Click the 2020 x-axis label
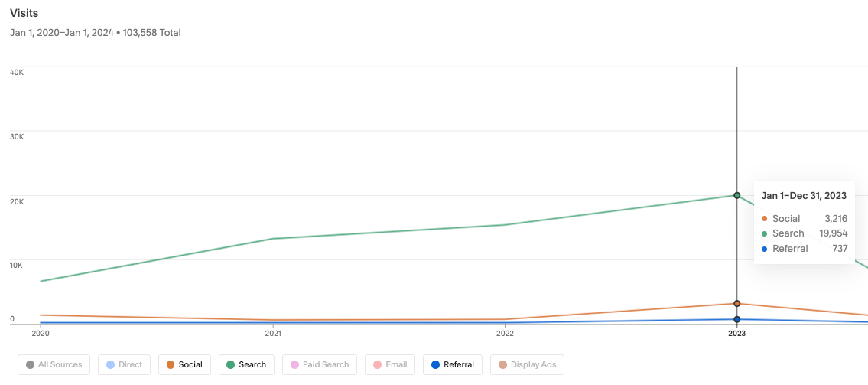This screenshot has width=868, height=385. pos(41,333)
